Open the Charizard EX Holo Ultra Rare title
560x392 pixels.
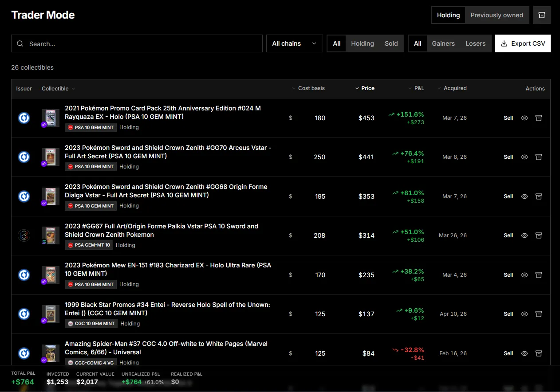click(x=168, y=269)
